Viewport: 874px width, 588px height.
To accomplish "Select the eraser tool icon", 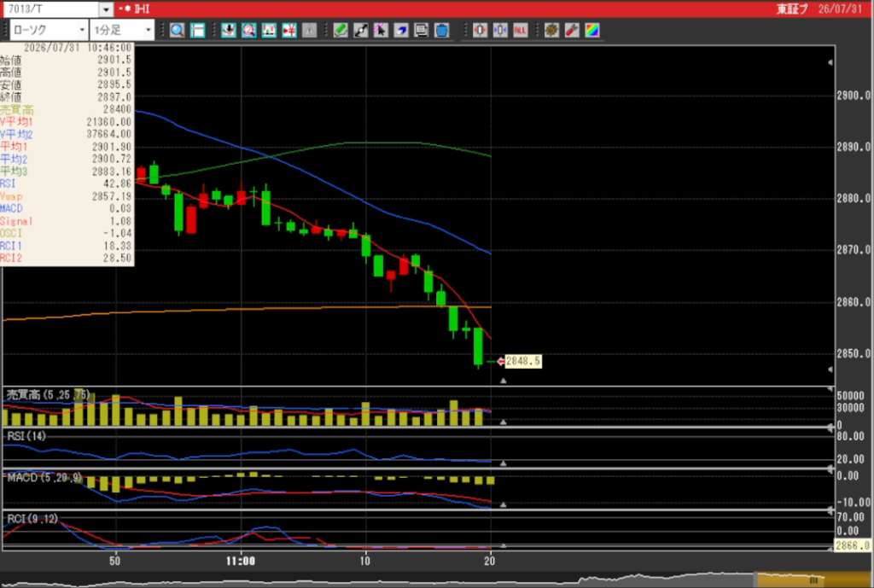I will pyautogui.click(x=401, y=30).
